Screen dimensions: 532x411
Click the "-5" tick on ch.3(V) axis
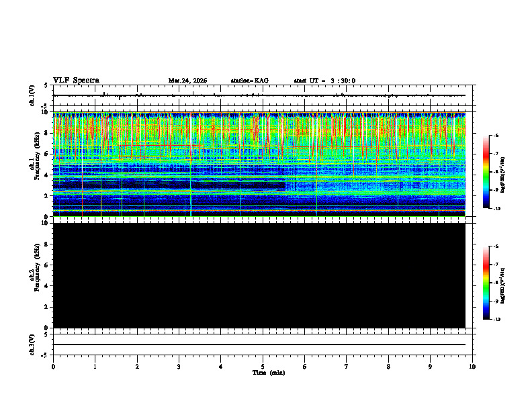tap(46, 355)
